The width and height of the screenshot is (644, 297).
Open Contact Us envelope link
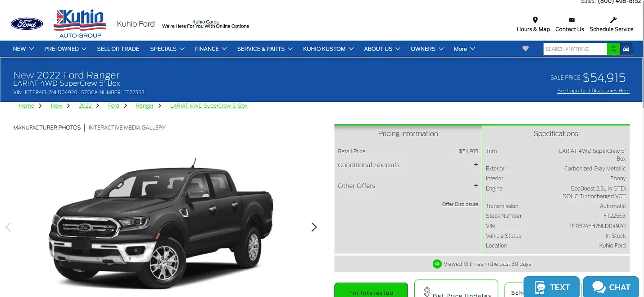point(570,24)
